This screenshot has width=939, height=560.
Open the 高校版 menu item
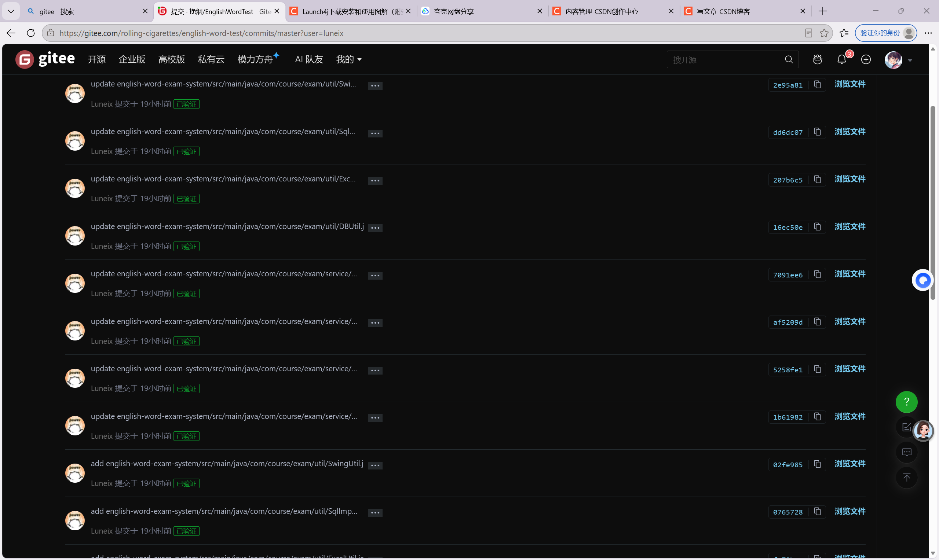click(x=171, y=60)
